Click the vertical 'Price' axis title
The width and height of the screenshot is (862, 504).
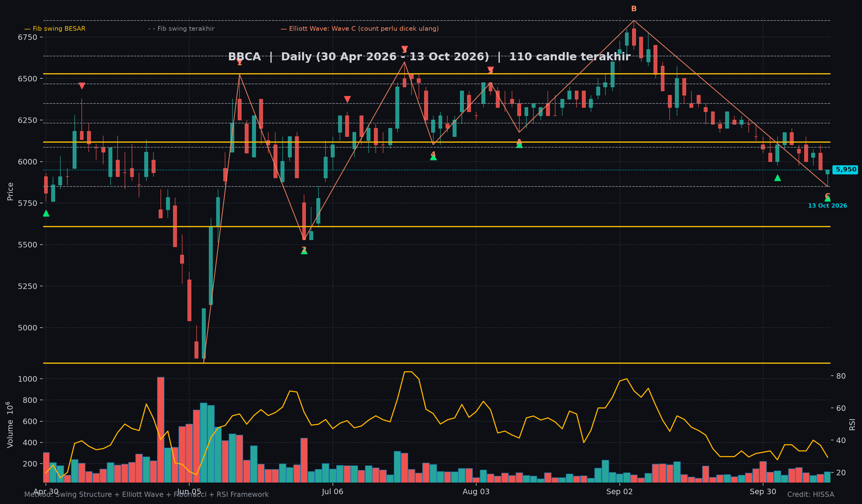[10, 191]
